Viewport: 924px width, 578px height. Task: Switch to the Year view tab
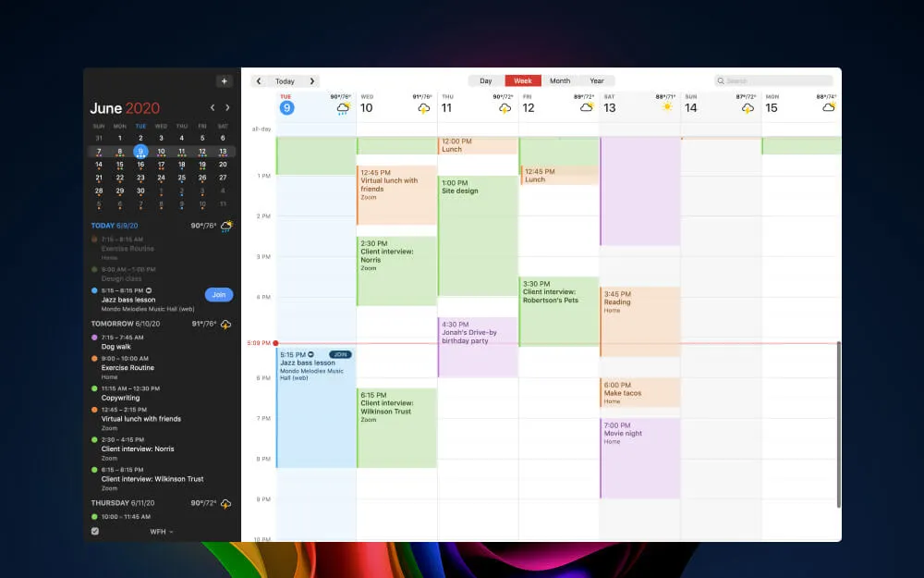[x=597, y=81]
